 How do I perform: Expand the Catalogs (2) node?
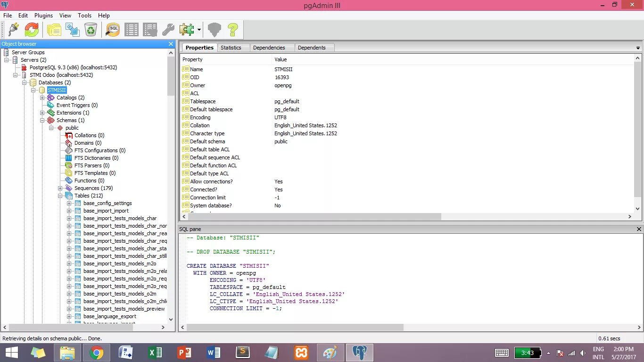click(x=42, y=98)
